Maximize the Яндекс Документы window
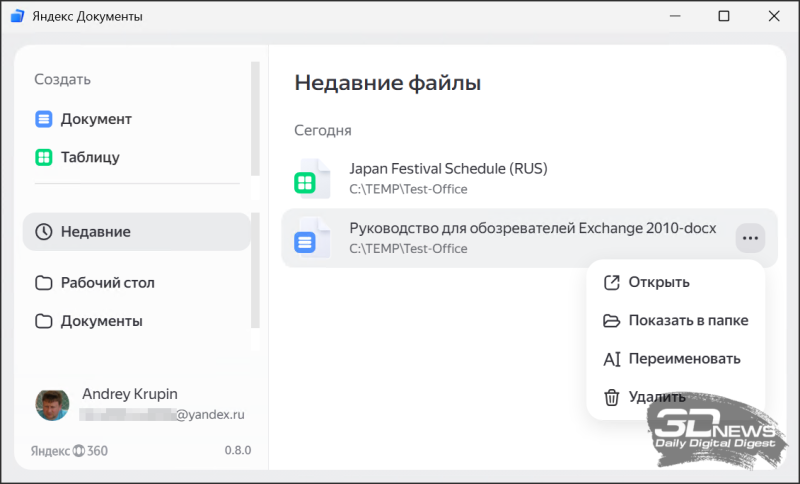 click(x=723, y=16)
